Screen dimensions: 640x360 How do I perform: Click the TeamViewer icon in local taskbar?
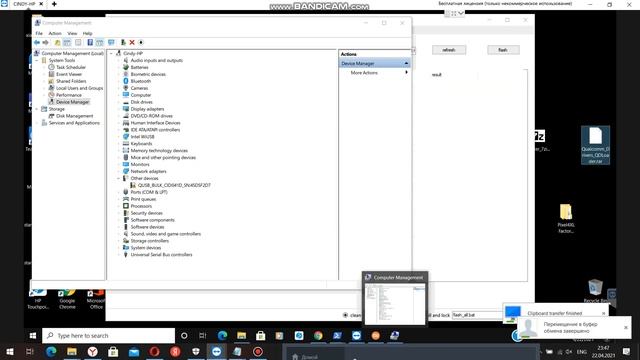(216, 351)
